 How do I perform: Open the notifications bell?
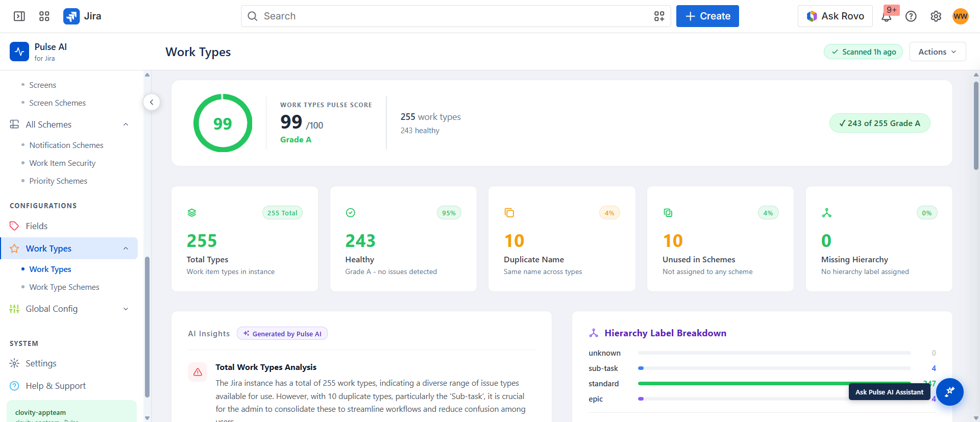(887, 17)
